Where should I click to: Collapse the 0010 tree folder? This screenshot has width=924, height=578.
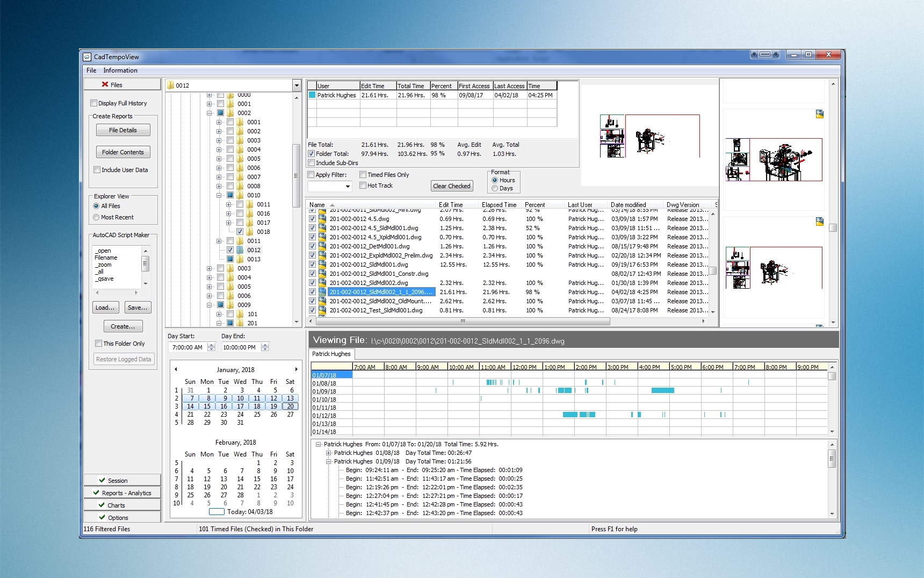[x=219, y=195]
